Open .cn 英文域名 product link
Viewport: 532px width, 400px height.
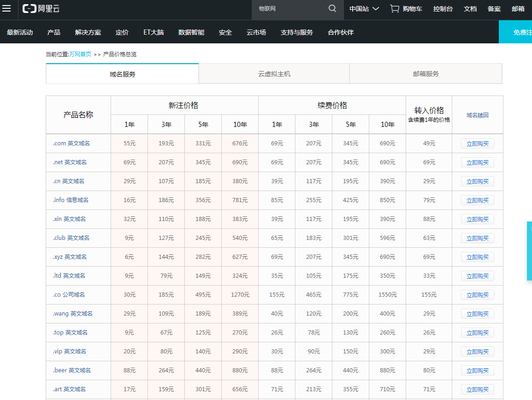point(69,181)
